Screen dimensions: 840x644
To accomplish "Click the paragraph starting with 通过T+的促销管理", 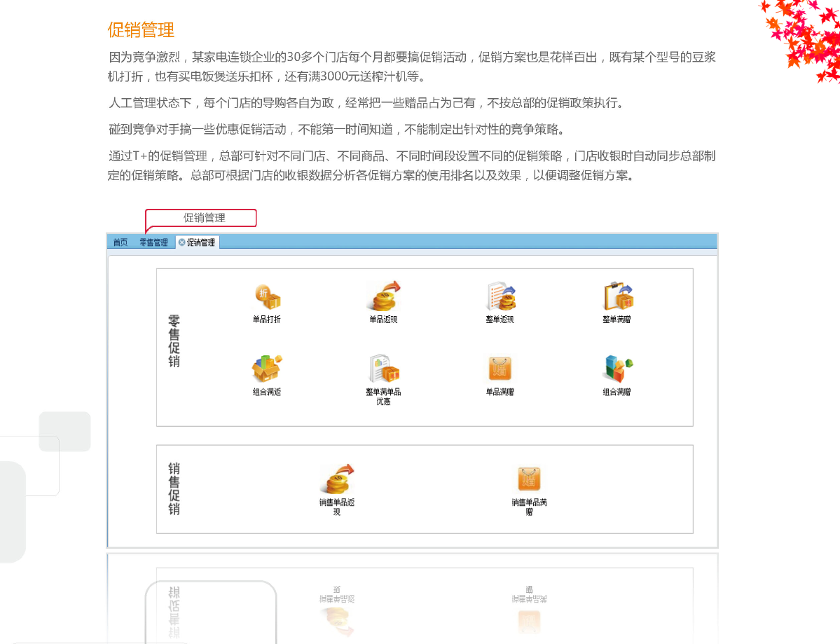I will (x=411, y=165).
